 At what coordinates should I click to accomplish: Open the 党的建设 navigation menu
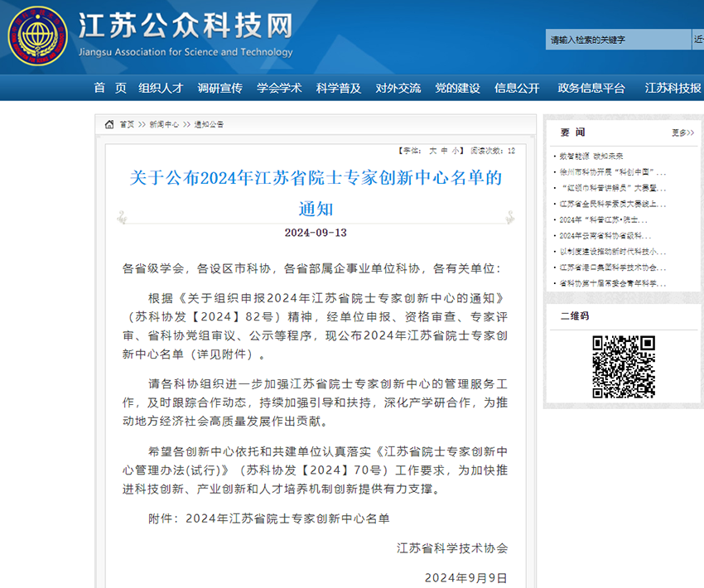pyautogui.click(x=457, y=88)
